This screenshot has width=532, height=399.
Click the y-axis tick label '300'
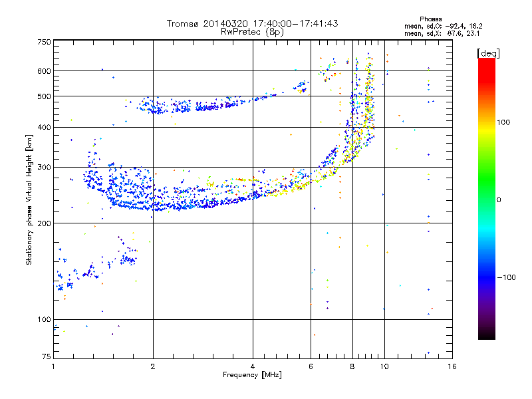click(44, 168)
